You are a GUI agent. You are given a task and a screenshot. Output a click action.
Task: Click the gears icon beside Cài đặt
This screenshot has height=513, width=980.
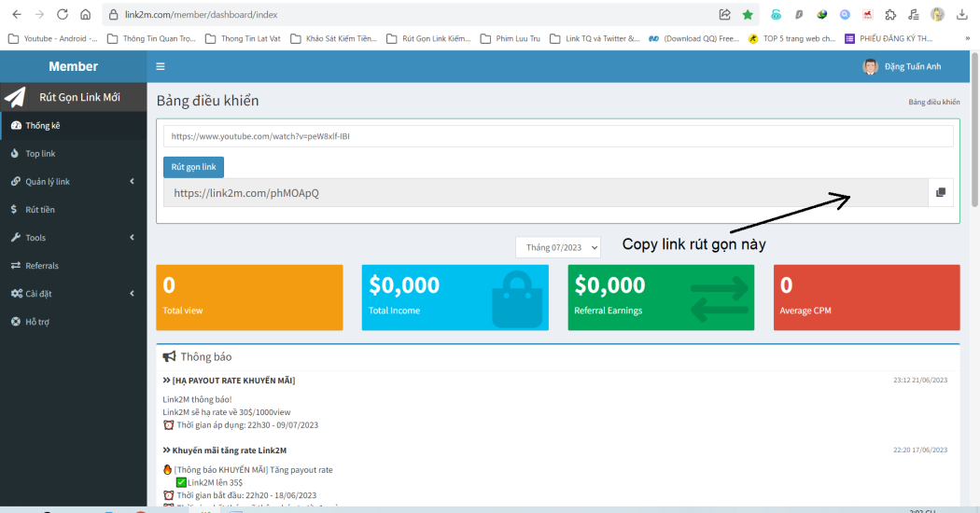[16, 294]
